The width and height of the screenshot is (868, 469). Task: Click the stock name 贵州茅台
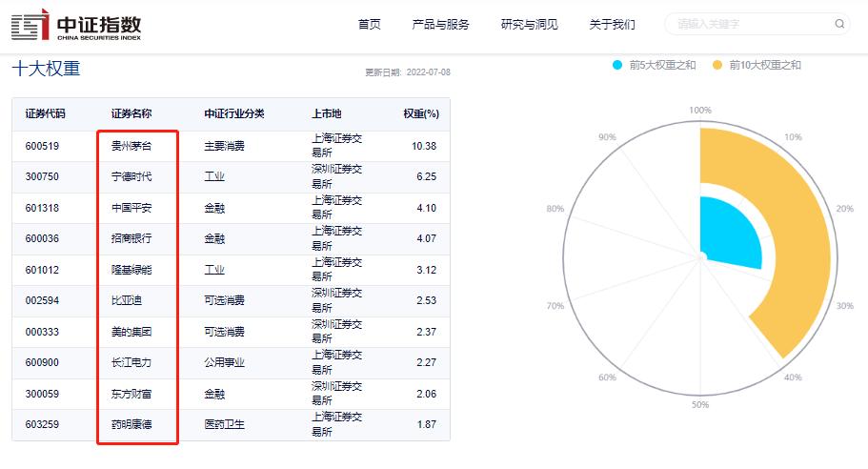[x=131, y=146]
